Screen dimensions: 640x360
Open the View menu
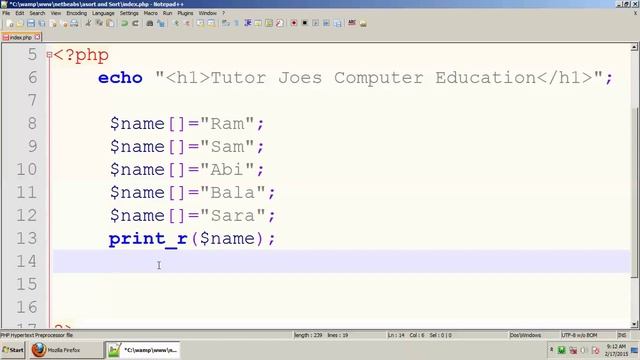click(56, 13)
